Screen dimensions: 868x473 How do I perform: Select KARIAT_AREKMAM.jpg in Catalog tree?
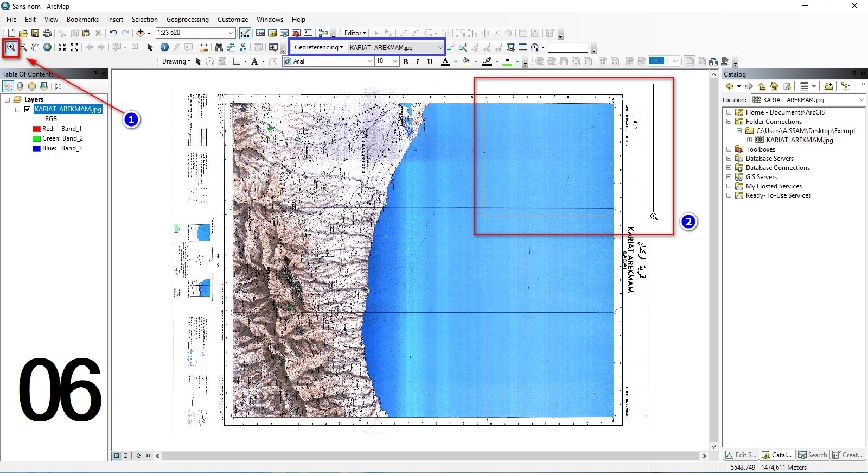click(x=799, y=140)
